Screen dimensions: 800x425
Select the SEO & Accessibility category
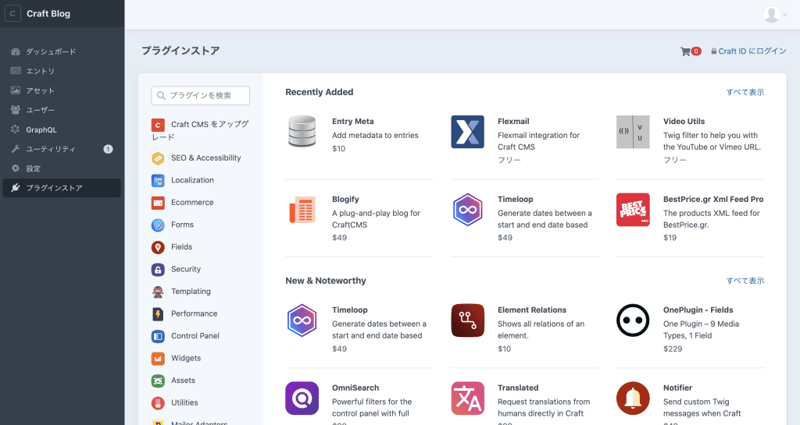point(205,158)
